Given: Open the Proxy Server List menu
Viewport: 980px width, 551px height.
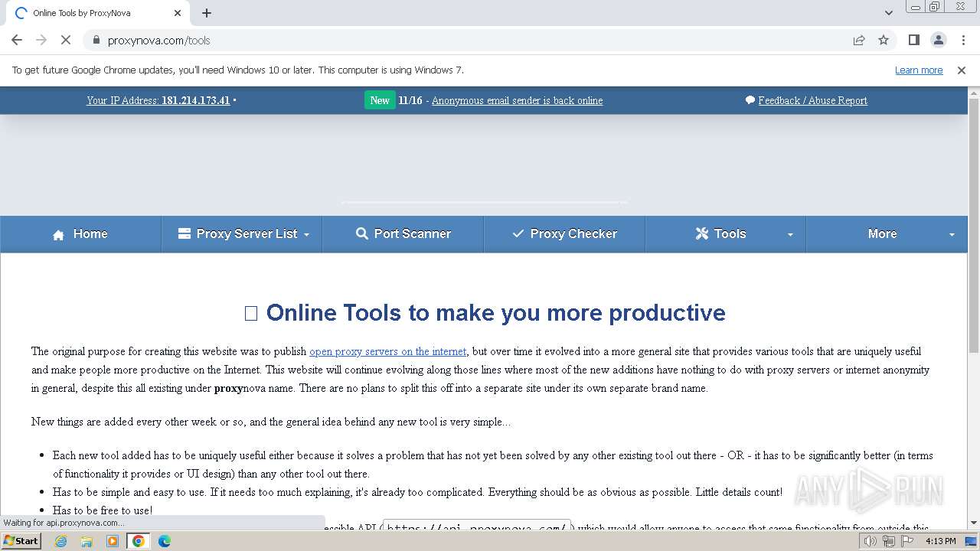Looking at the screenshot, I should point(242,234).
